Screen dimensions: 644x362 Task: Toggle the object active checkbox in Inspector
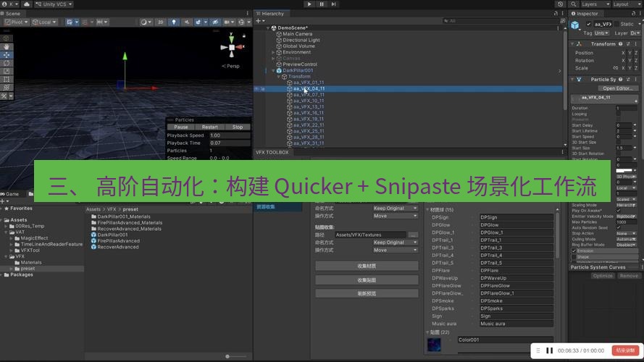(588, 24)
